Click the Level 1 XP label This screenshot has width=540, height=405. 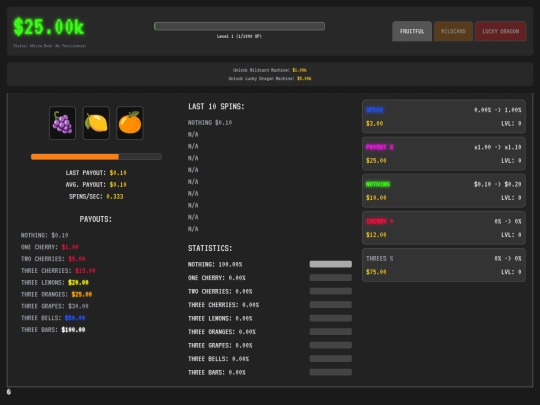pyautogui.click(x=239, y=36)
